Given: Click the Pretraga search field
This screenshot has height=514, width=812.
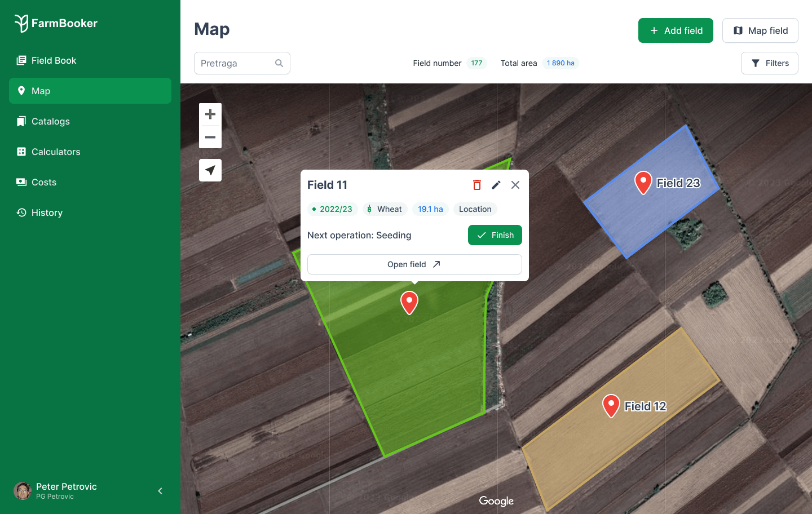Looking at the screenshot, I should 237,63.
